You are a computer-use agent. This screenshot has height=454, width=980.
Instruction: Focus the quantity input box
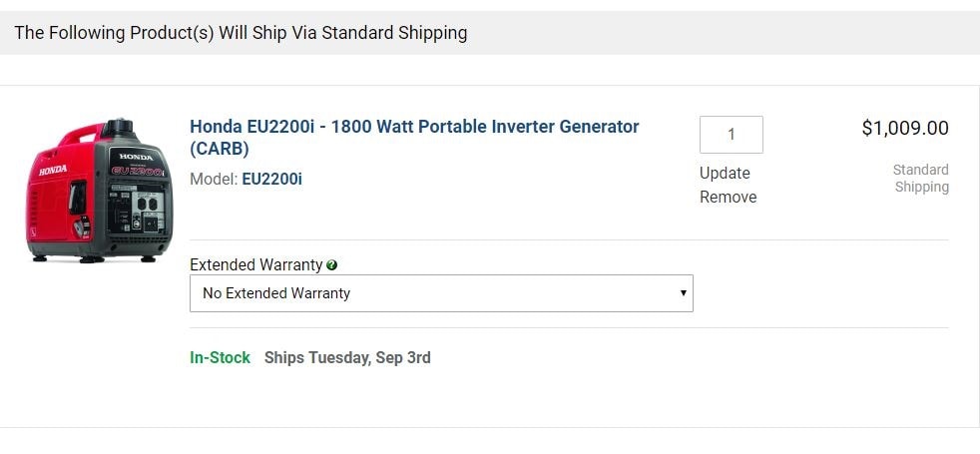click(x=731, y=135)
